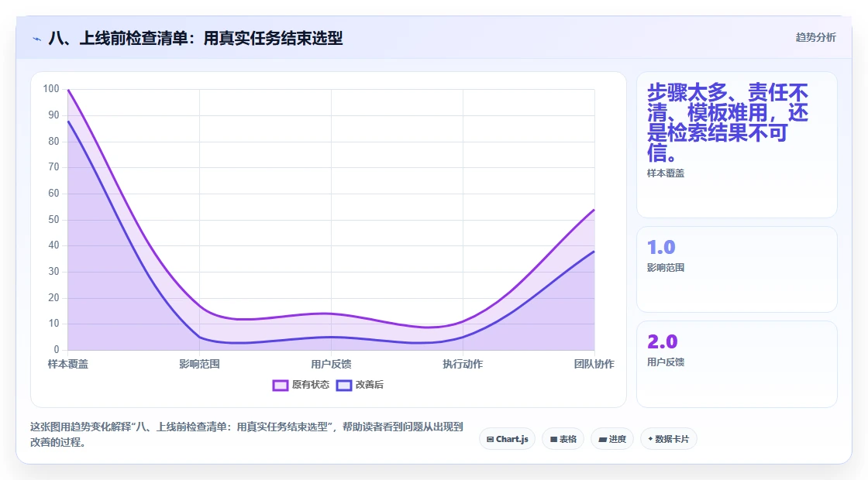The width and height of the screenshot is (868, 480).
Task: Click the 样本覆盖 caption in first card
Action: coord(666,173)
